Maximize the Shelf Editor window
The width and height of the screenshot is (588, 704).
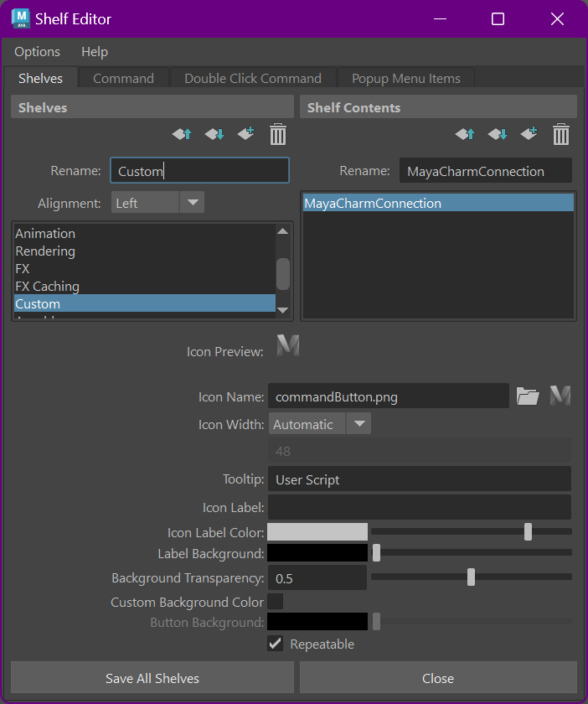click(x=498, y=18)
